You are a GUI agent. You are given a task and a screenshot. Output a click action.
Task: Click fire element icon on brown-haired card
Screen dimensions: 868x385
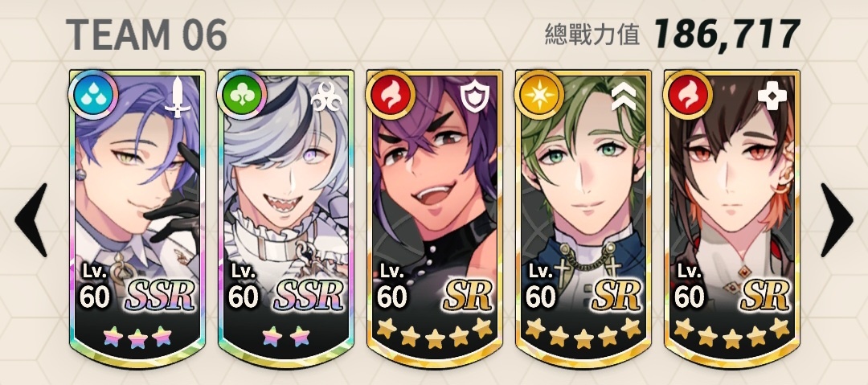(687, 96)
